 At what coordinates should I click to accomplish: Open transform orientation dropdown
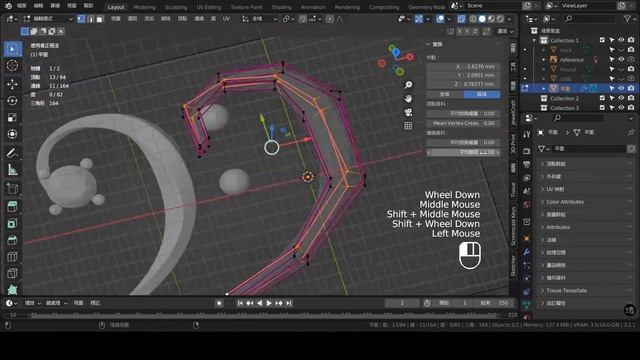pyautogui.click(x=259, y=19)
